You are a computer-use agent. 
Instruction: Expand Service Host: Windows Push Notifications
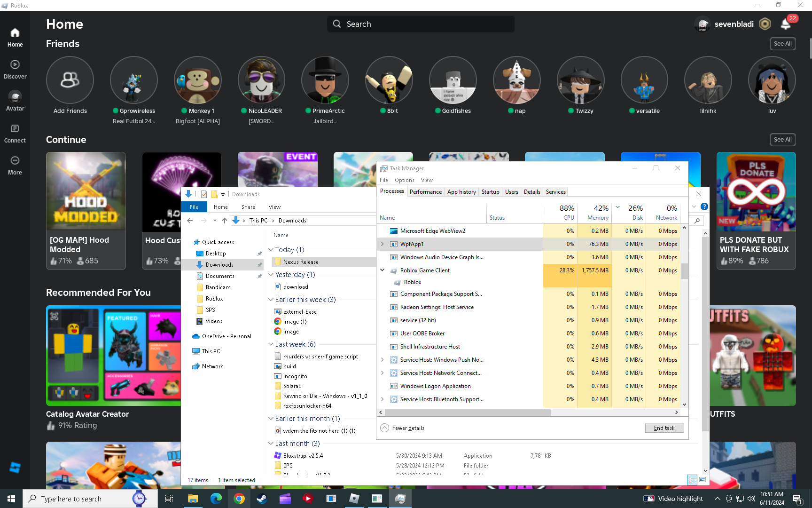[383, 360]
